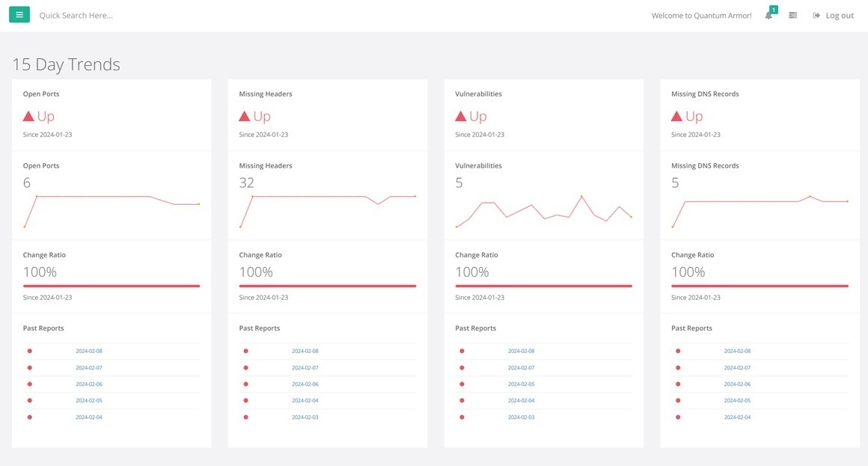Click the Up triangle on Vulnerabilities card
Image resolution: width=868 pixels, height=466 pixels.
pyautogui.click(x=461, y=115)
